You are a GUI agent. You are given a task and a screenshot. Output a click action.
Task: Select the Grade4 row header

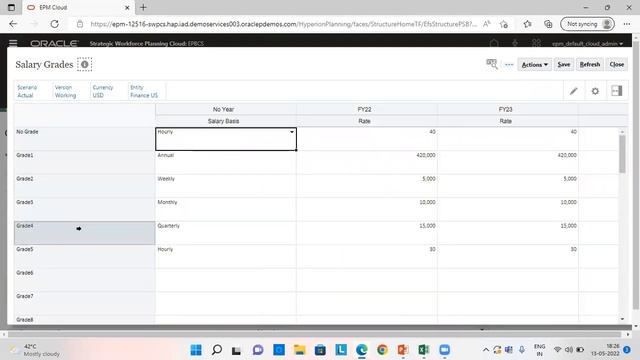pyautogui.click(x=84, y=233)
